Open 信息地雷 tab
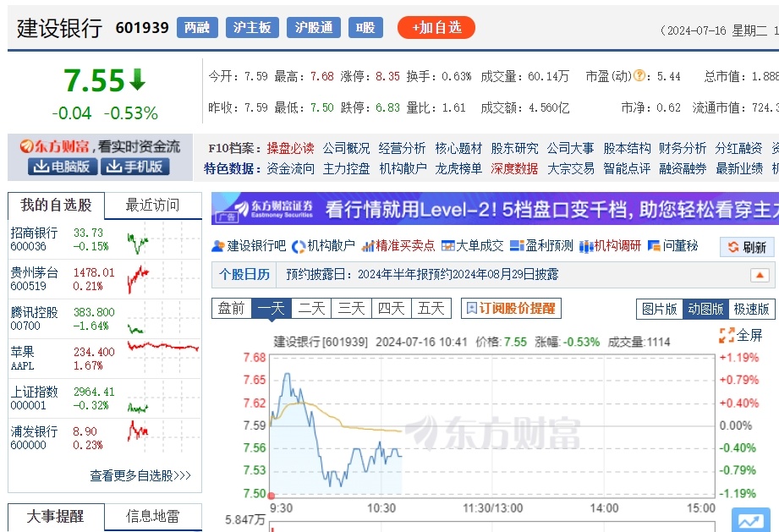The image size is (779, 532). 152,517
